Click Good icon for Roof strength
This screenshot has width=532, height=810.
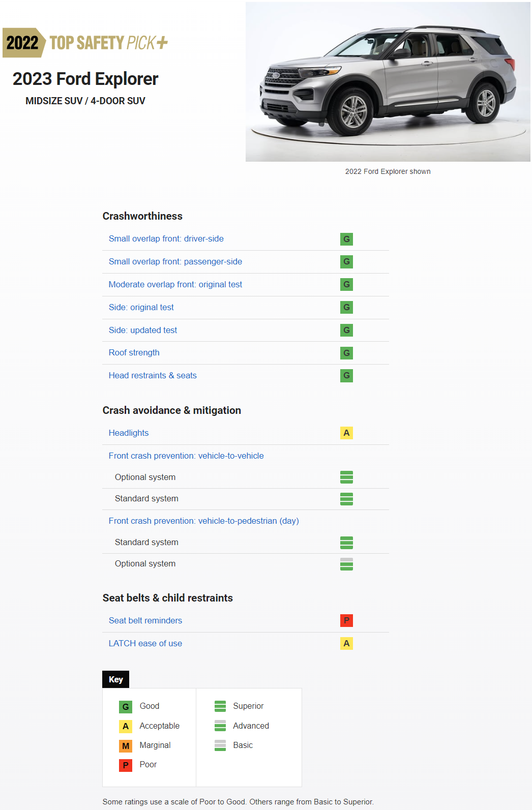point(346,353)
